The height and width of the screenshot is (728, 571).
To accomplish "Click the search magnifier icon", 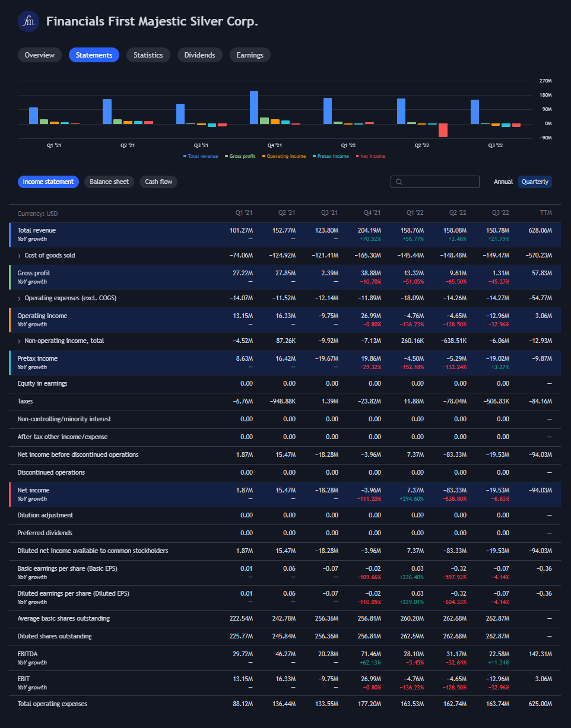I will tap(398, 182).
